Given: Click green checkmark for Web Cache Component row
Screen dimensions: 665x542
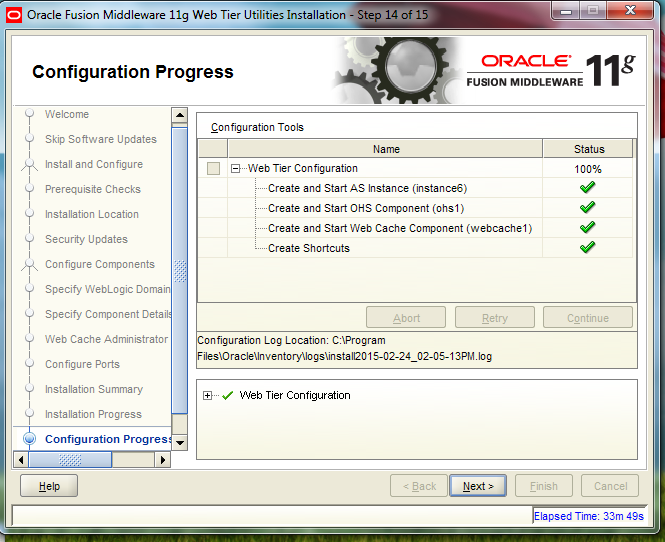Looking at the screenshot, I should 587,227.
